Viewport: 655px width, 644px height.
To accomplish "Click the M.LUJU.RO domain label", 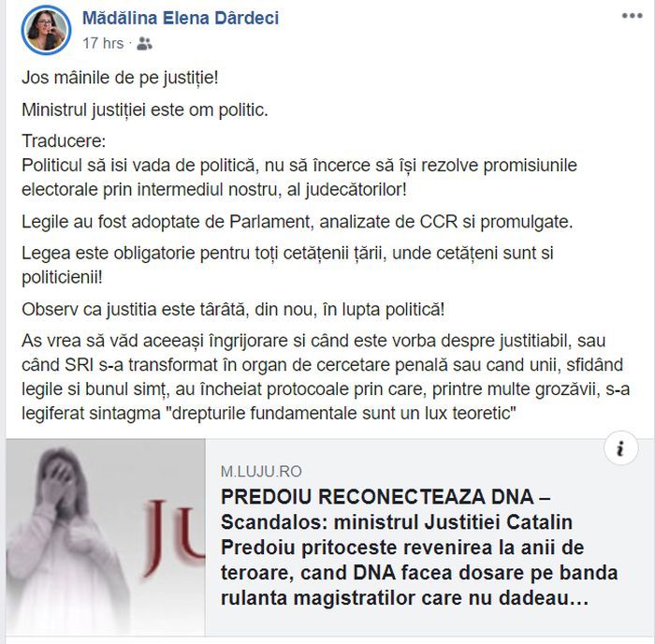I will point(261,472).
